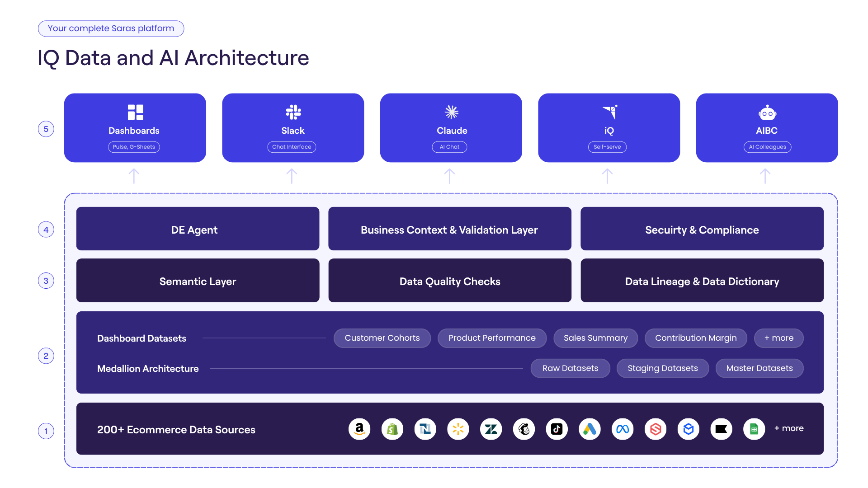Click the Data Quality Checks block
Viewport: 868px width, 488px height.
coord(450,281)
